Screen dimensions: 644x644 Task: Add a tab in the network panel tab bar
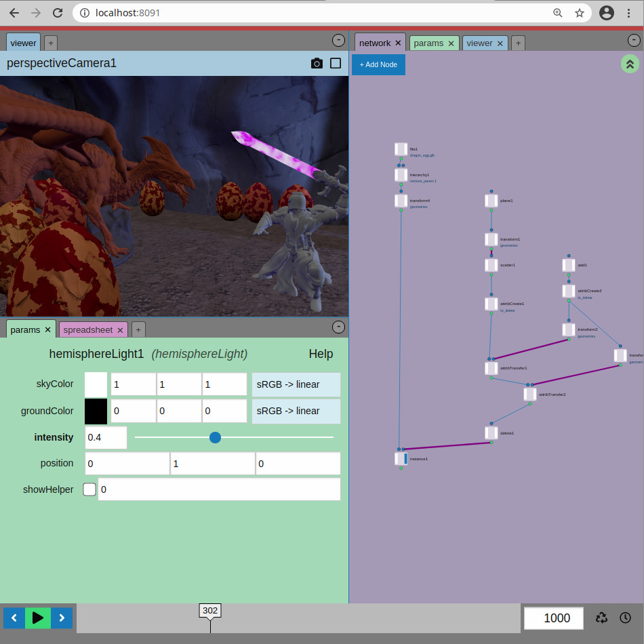(519, 43)
